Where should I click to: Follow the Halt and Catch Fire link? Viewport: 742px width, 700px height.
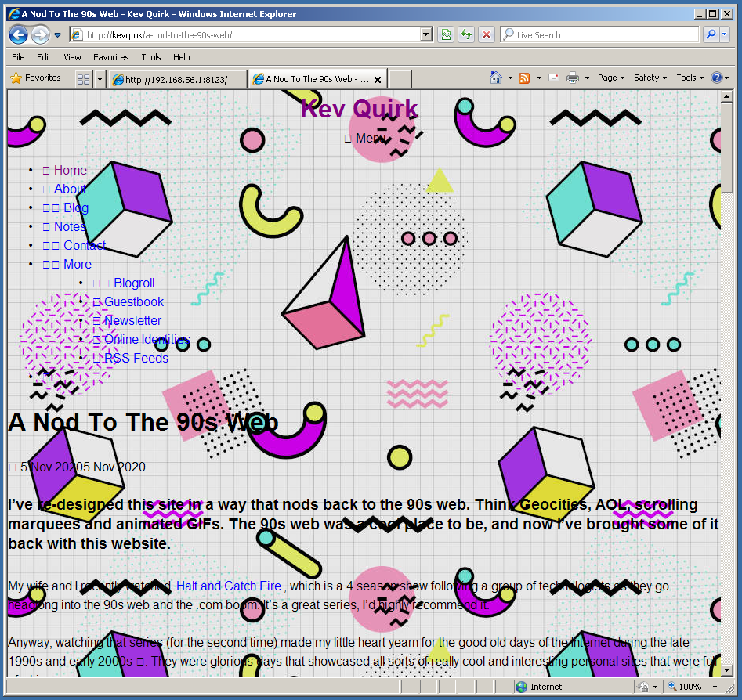coord(228,586)
